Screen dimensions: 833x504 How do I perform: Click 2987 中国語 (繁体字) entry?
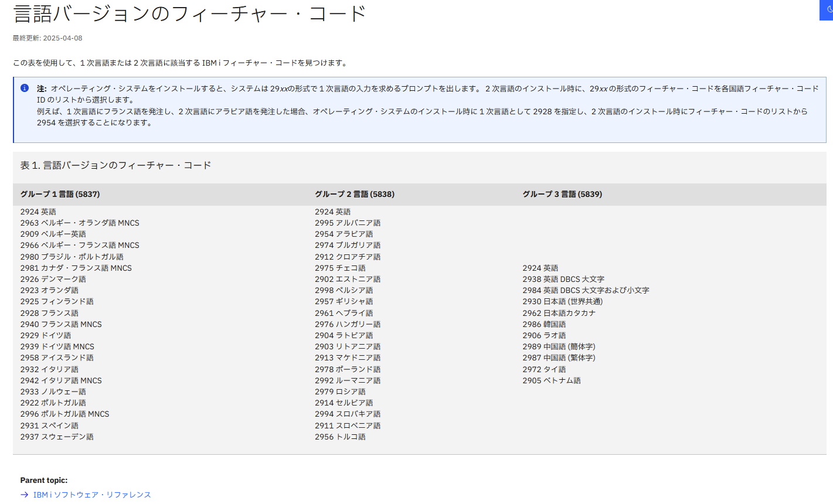click(x=559, y=357)
